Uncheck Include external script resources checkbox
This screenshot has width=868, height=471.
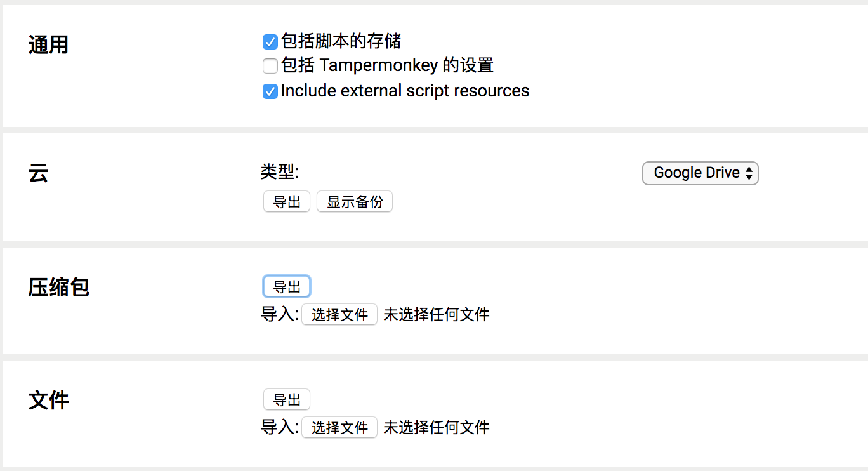click(x=270, y=91)
